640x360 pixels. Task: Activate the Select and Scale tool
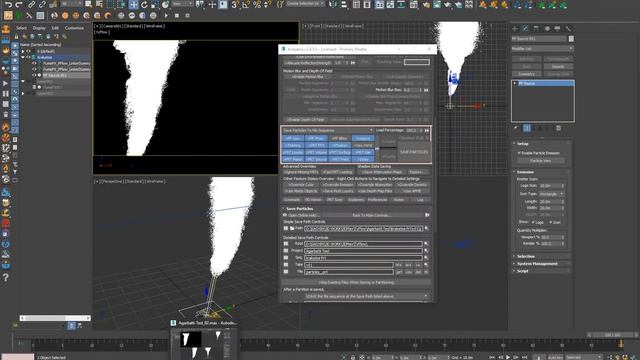pyautogui.click(x=155, y=4)
